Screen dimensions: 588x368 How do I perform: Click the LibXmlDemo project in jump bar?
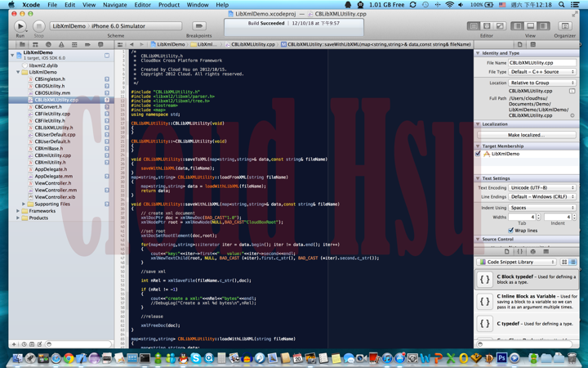(167, 44)
